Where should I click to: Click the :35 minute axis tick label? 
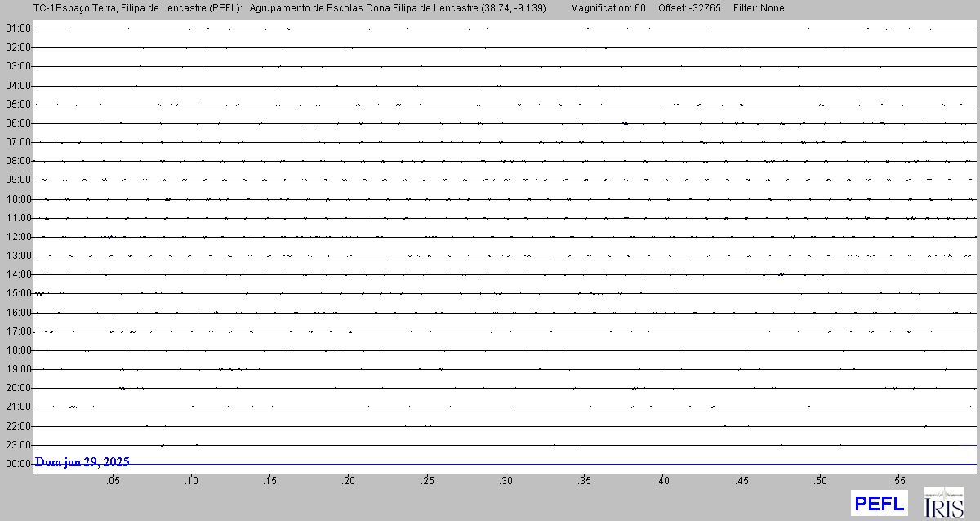[x=584, y=481]
